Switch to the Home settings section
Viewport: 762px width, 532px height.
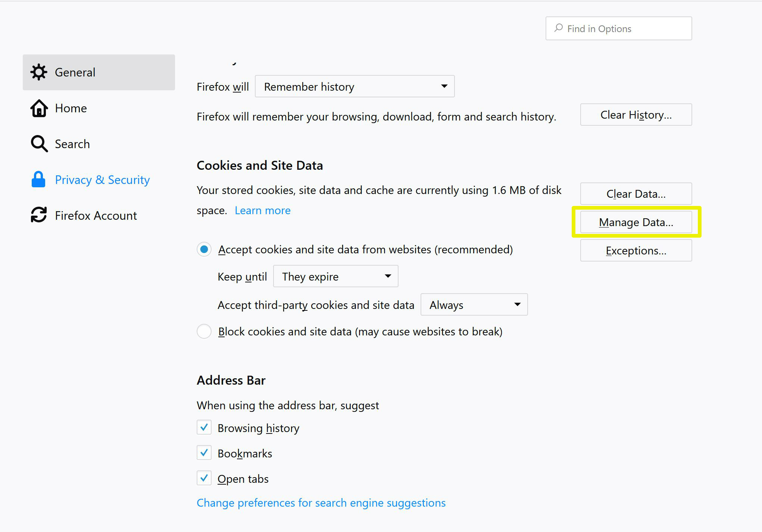tap(71, 108)
